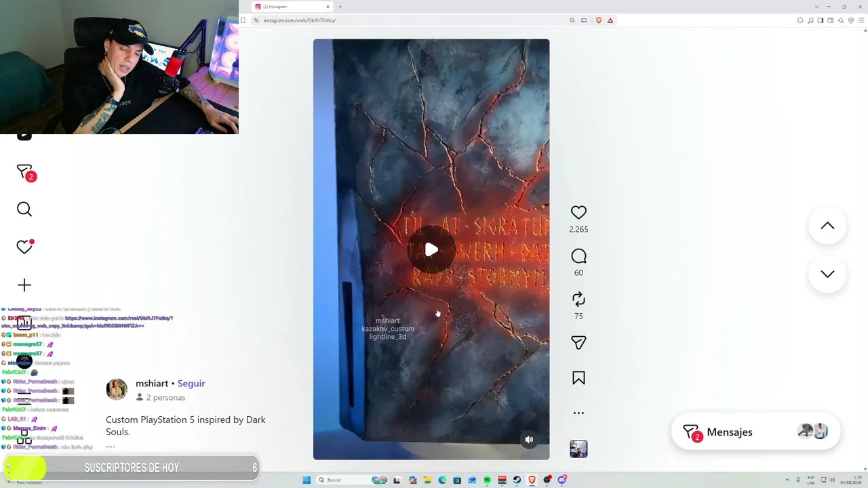
Task: Open a new browser tab
Action: click(340, 7)
